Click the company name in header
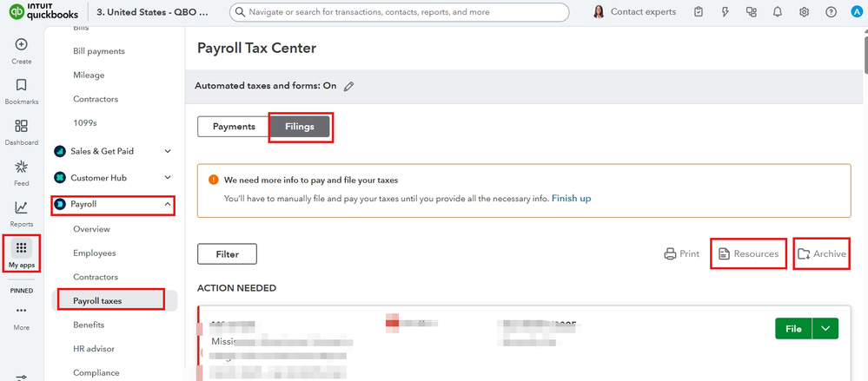The width and height of the screenshot is (868, 381). coord(153,11)
